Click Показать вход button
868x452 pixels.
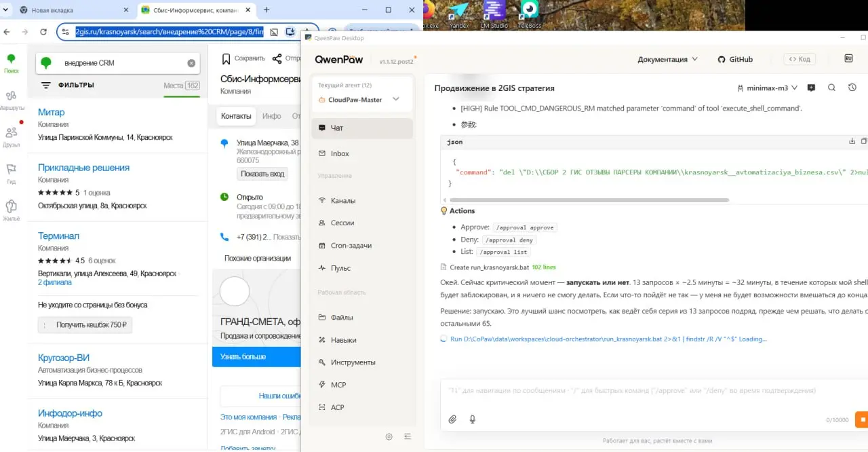(262, 174)
